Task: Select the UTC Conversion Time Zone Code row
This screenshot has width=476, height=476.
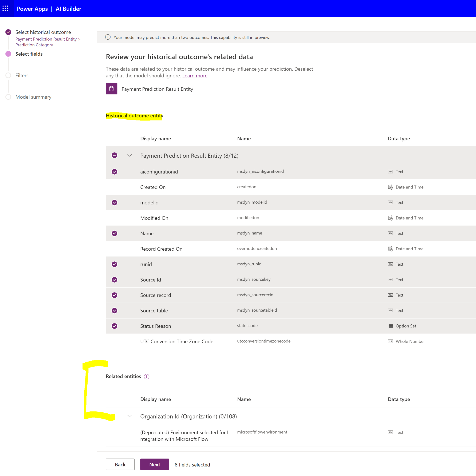Action: 291,341
